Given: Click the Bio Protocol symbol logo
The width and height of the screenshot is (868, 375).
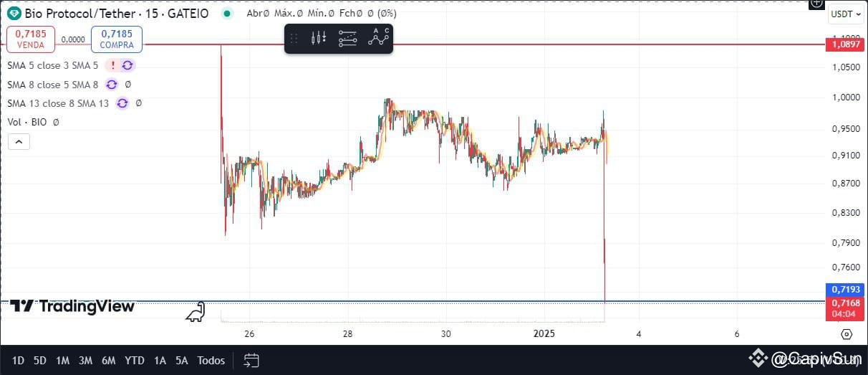Looking at the screenshot, I should point(14,13).
